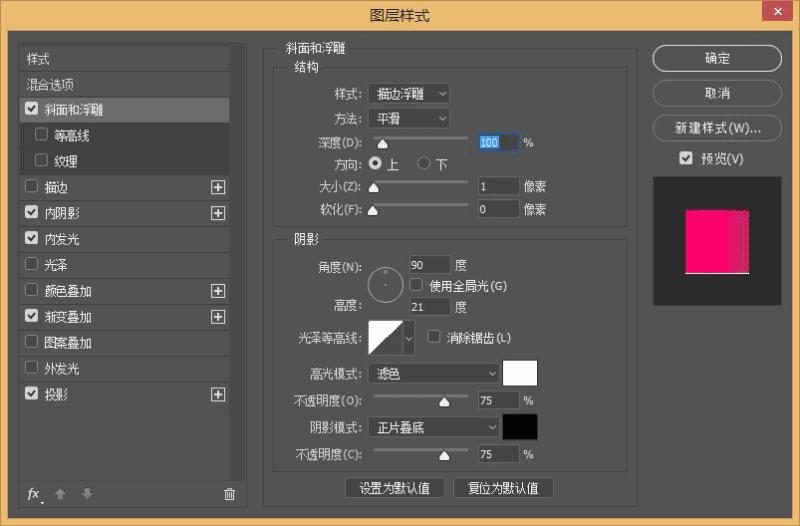Click the plus icon next to 渐变叠加
This screenshot has width=800, height=526.
(218, 317)
